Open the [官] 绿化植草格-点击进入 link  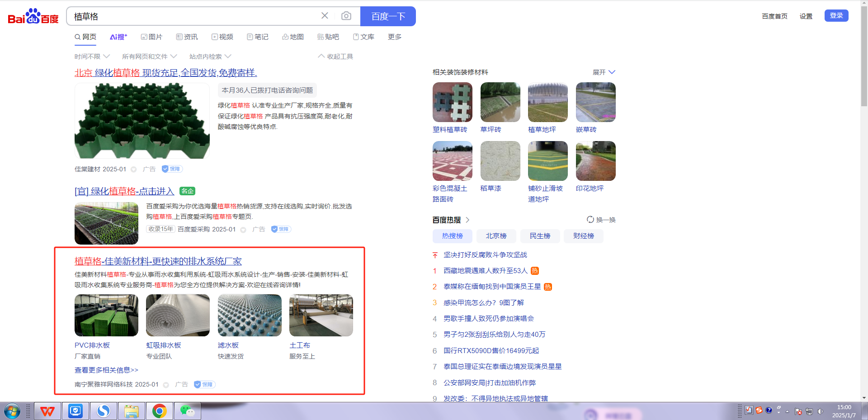click(124, 191)
